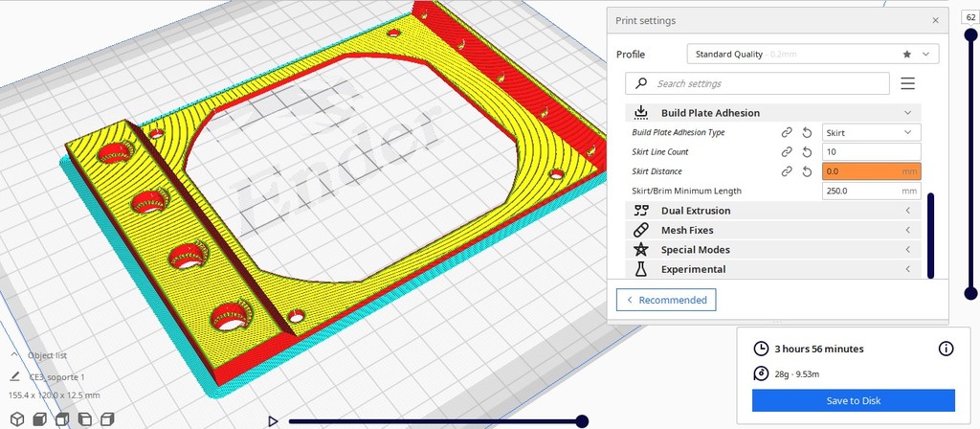
Task: Collapse the Build Plate Adhesion section
Action: (907, 113)
